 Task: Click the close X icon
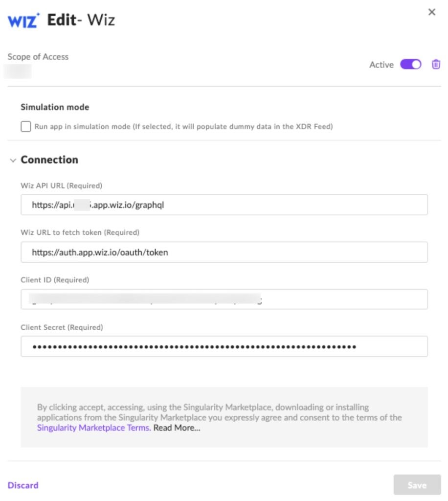[x=432, y=12]
